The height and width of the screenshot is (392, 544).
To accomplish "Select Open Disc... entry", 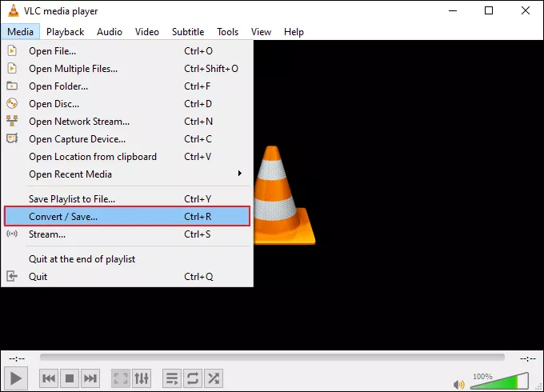I will pyautogui.click(x=127, y=104).
